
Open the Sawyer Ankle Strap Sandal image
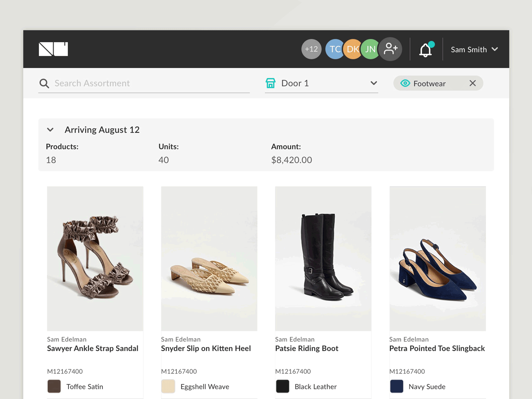[x=95, y=259]
